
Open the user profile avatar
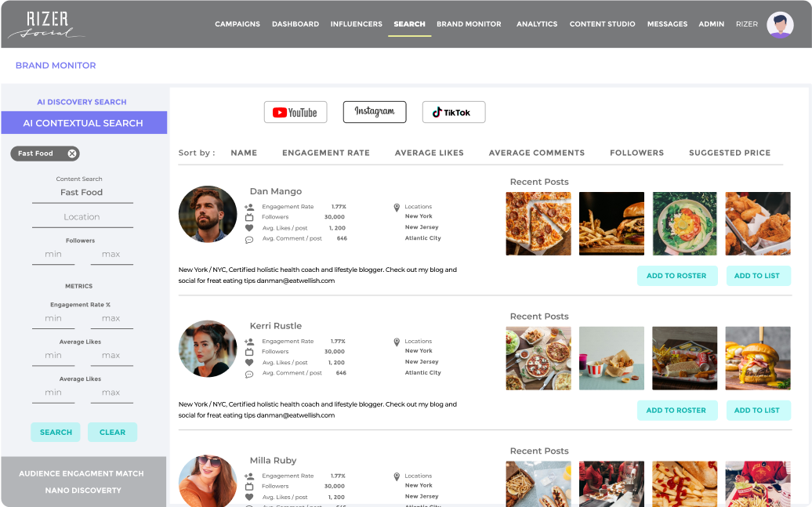click(x=780, y=24)
